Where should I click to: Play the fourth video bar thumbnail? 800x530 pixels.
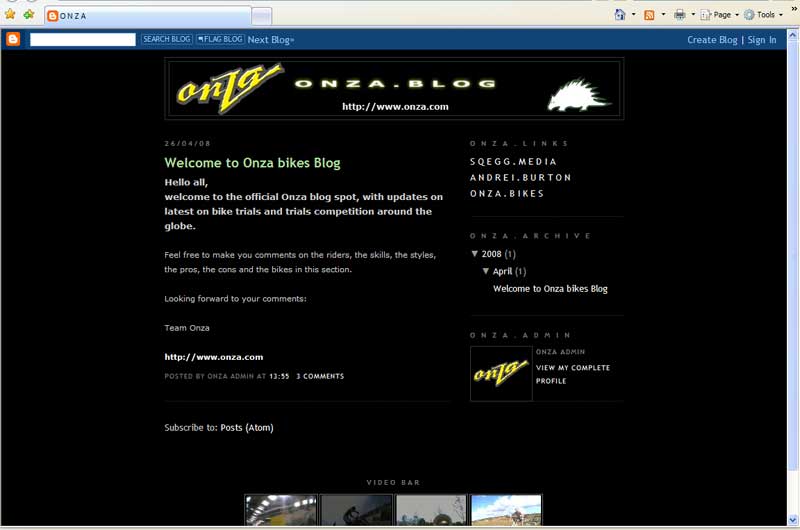[506, 510]
